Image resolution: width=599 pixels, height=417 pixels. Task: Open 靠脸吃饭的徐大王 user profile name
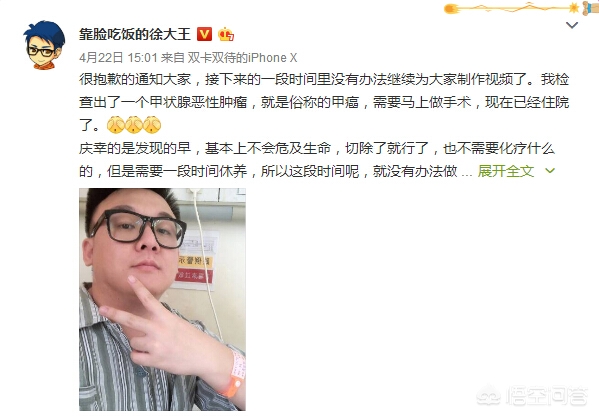[x=134, y=34]
